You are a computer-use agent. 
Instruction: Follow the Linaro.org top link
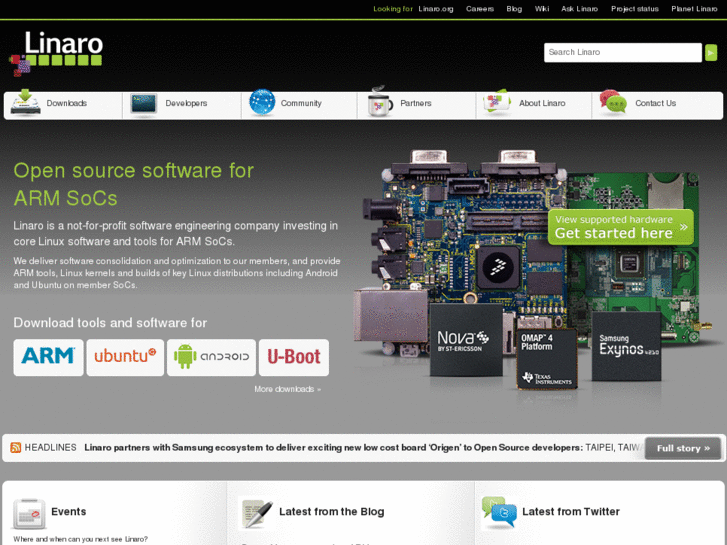pos(435,9)
